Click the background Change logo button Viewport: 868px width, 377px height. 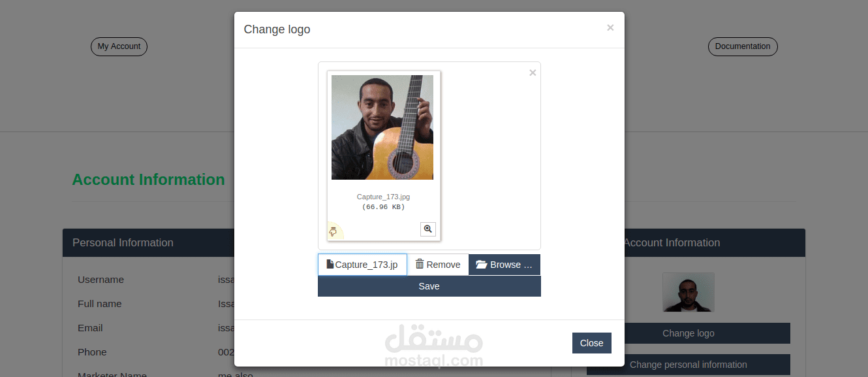tap(689, 333)
